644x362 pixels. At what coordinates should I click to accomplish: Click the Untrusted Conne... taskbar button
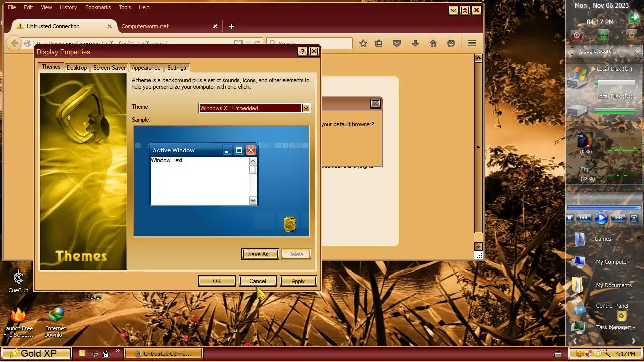[164, 354]
